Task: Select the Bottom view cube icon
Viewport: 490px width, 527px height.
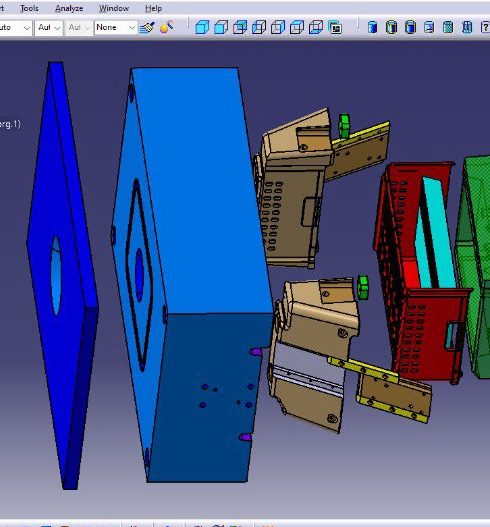Action: point(316,27)
